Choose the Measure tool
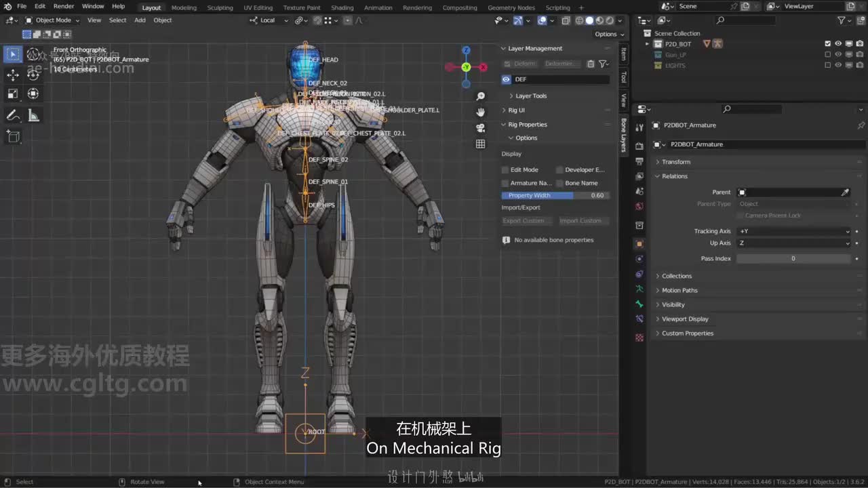Viewport: 868px width, 488px height. pos(33,116)
